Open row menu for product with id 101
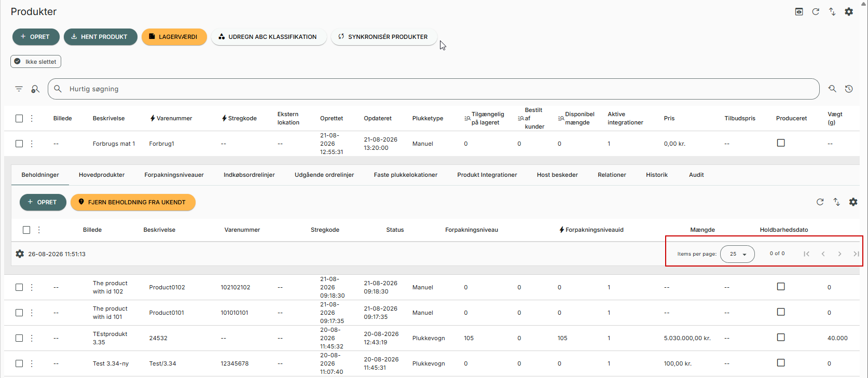Screen dimensions: 868x378 [32, 313]
